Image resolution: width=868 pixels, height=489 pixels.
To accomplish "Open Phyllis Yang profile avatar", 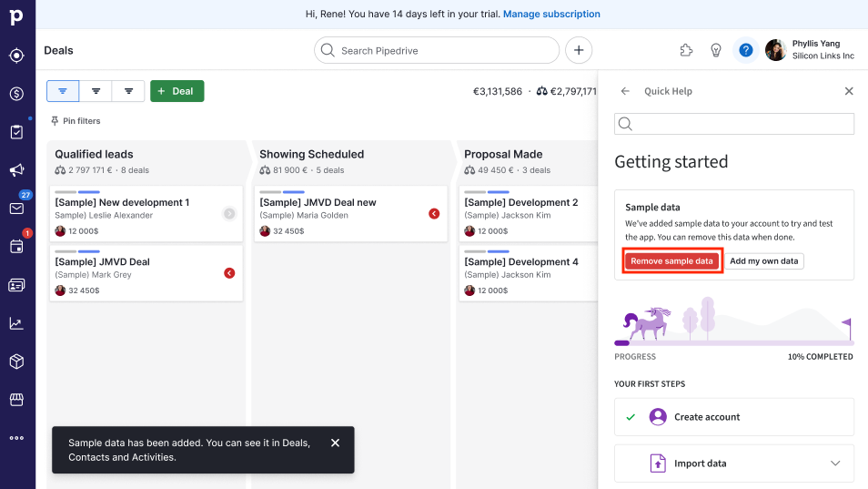I will coord(775,50).
